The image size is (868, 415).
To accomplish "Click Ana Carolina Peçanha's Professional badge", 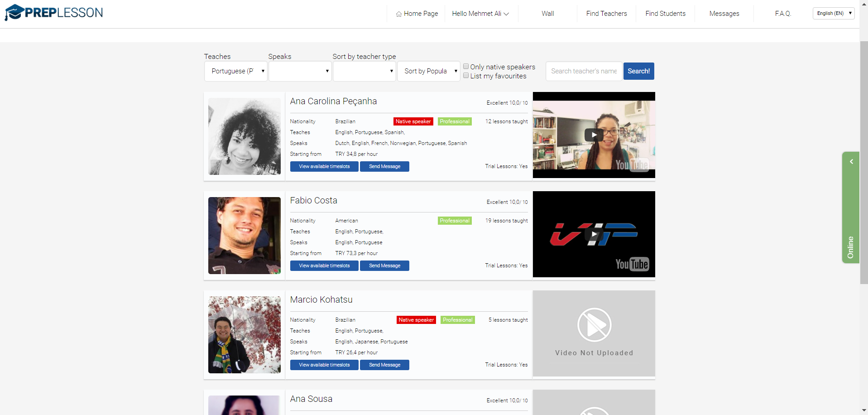I will coord(455,121).
